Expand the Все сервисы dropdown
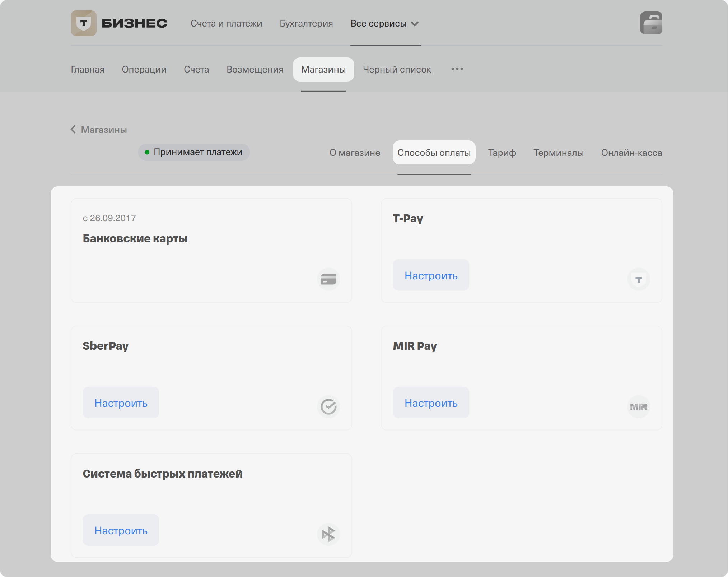This screenshot has height=577, width=728. [385, 24]
